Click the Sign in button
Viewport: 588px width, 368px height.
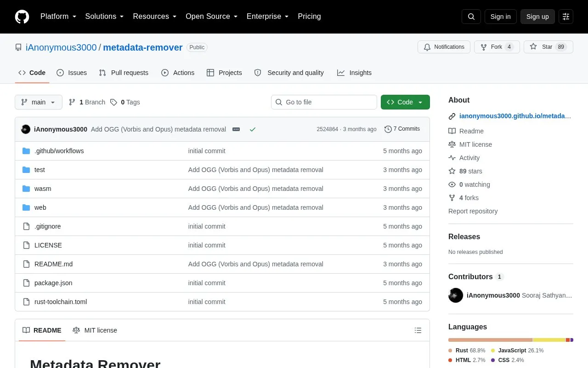pyautogui.click(x=500, y=17)
